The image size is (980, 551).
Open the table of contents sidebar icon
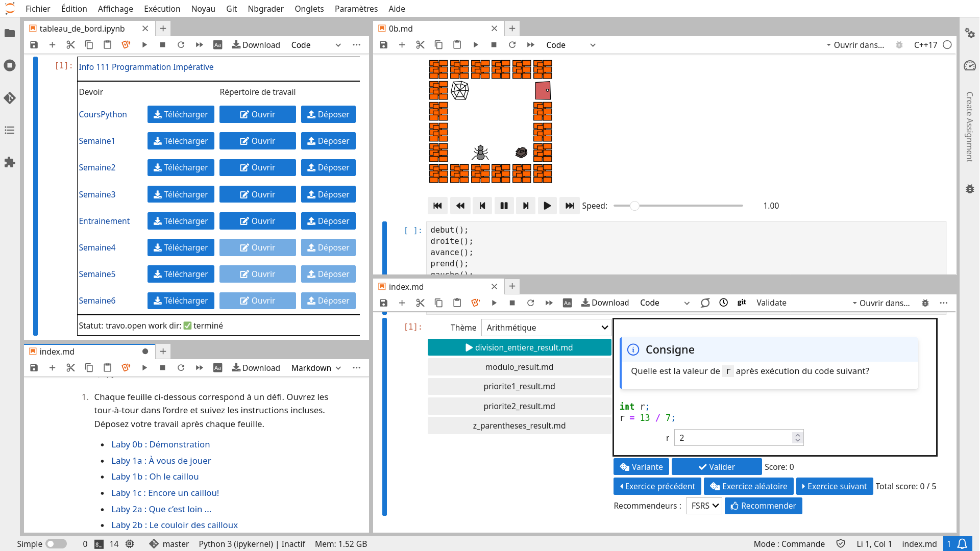pos(10,130)
